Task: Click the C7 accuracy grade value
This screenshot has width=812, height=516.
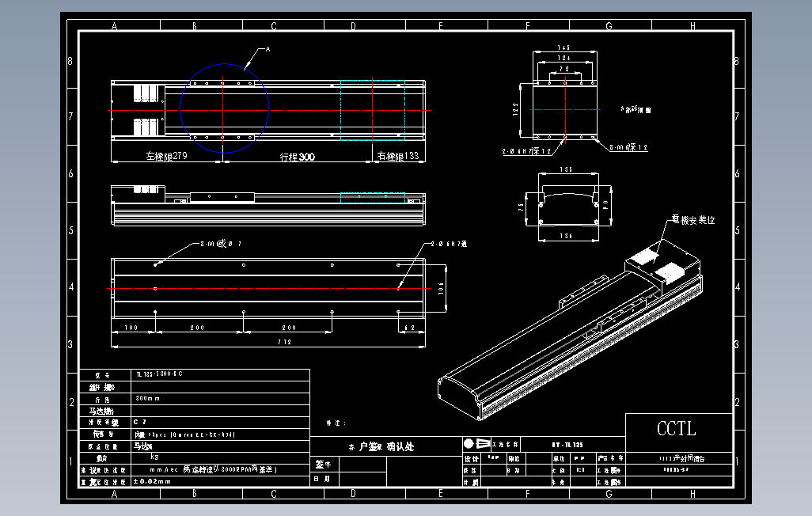Action: coord(140,423)
